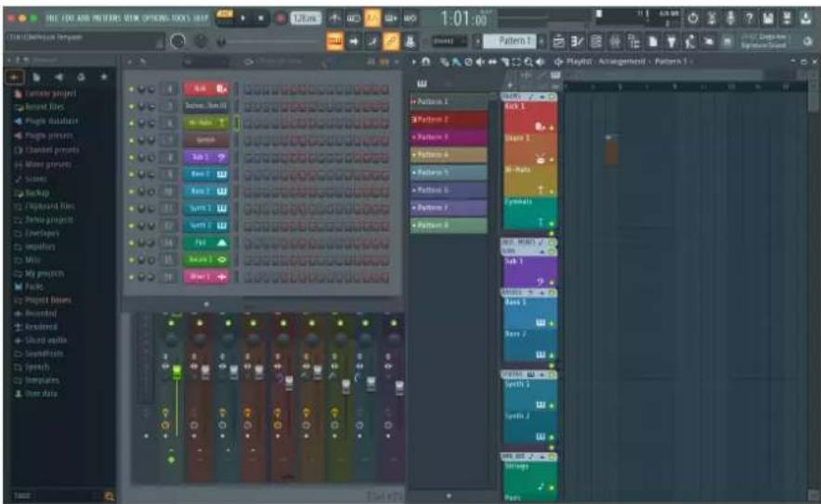This screenshot has width=821, height=504.
Task: Select the Hi-Hats channel button
Action: point(206,123)
